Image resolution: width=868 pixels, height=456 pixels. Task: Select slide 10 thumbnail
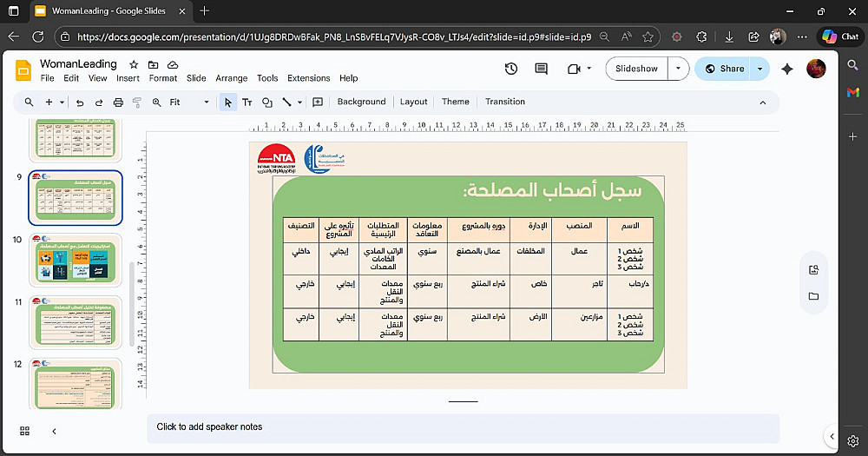76,260
